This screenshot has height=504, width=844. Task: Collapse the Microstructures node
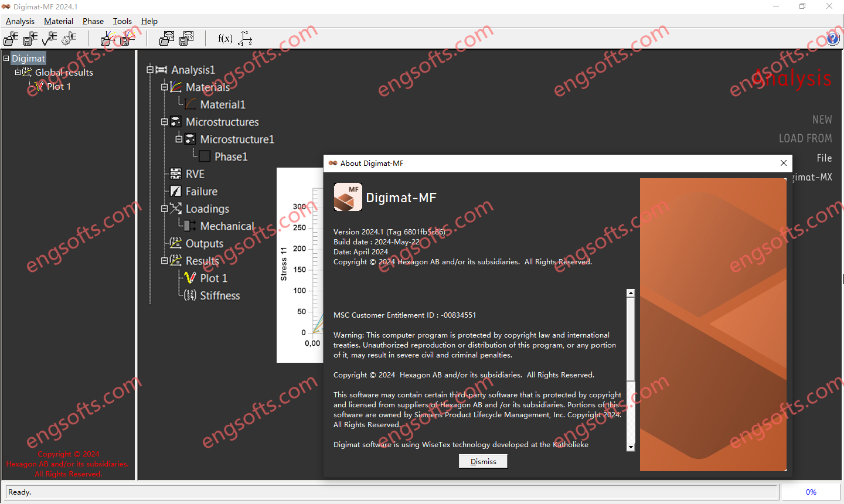[x=164, y=122]
